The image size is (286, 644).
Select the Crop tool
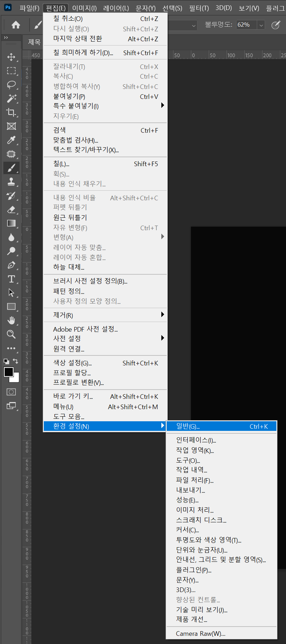click(11, 112)
